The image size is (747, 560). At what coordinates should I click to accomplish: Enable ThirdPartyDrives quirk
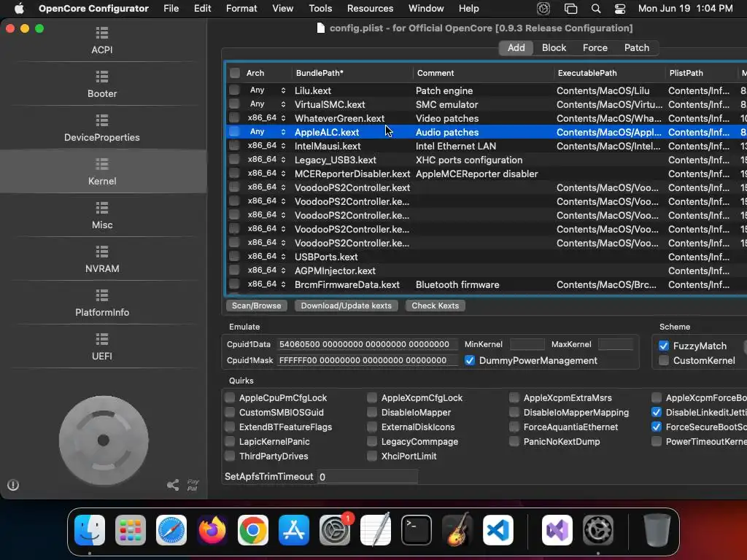coord(230,456)
